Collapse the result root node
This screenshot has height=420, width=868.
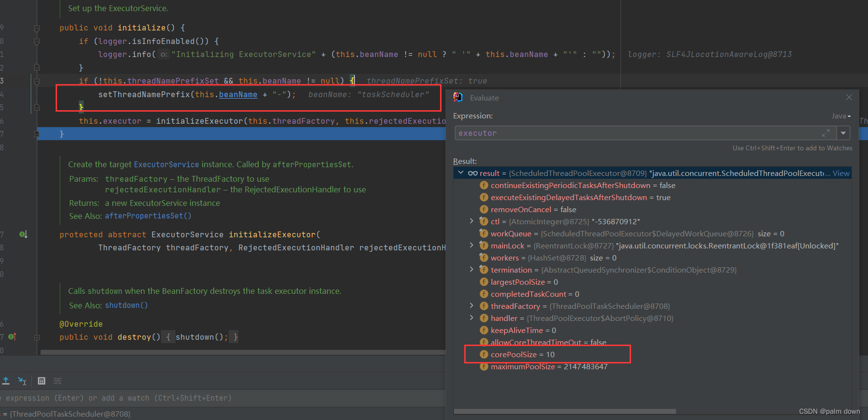(x=460, y=173)
